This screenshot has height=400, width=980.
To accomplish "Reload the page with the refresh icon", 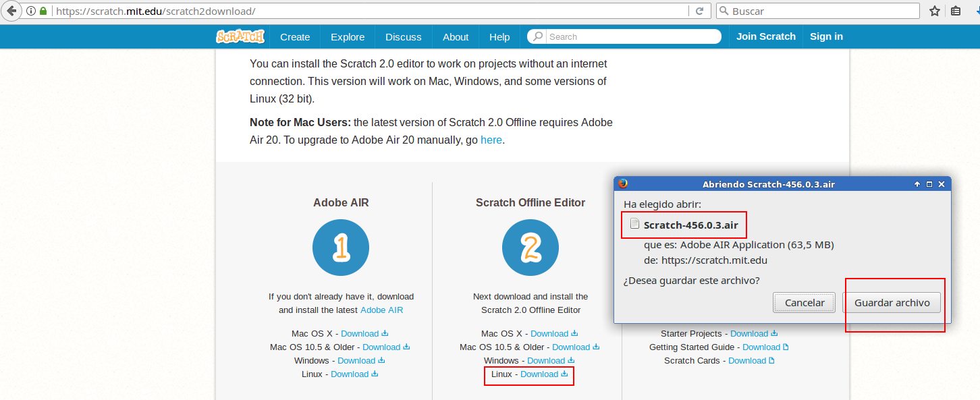I will (700, 11).
